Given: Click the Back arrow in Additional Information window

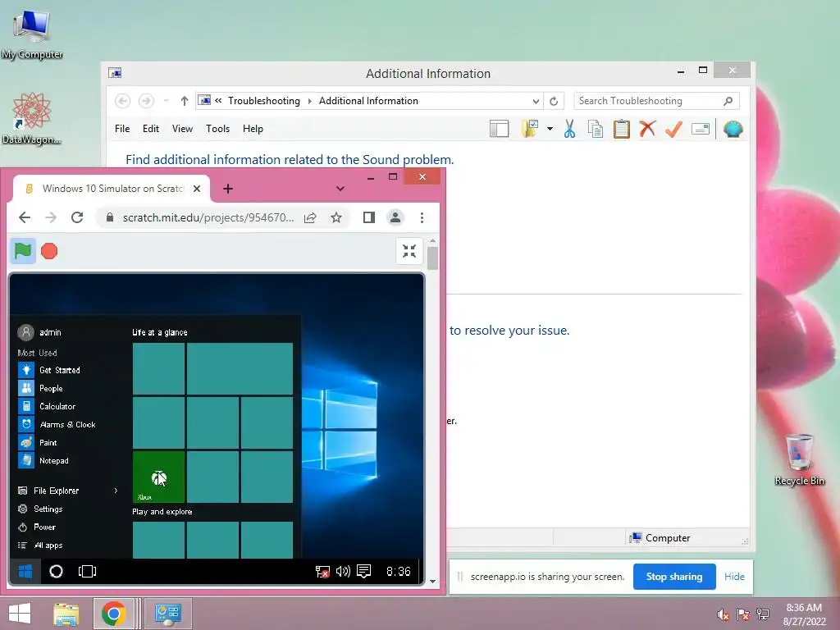Looking at the screenshot, I should tap(123, 101).
